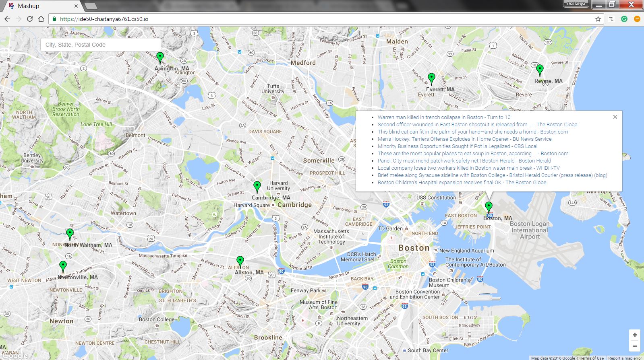Viewport: 644px width, 360px height.
Task: Zoom out on the map
Action: 635,346
